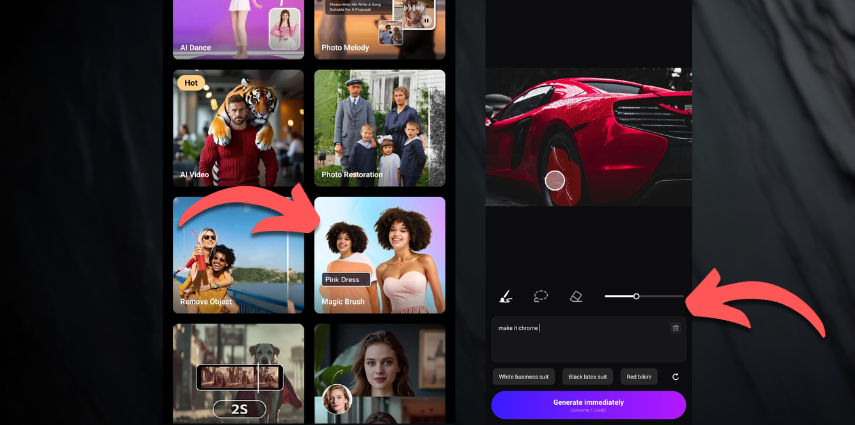This screenshot has height=425, width=855.
Task: Open the Remove Object card
Action: click(x=238, y=255)
